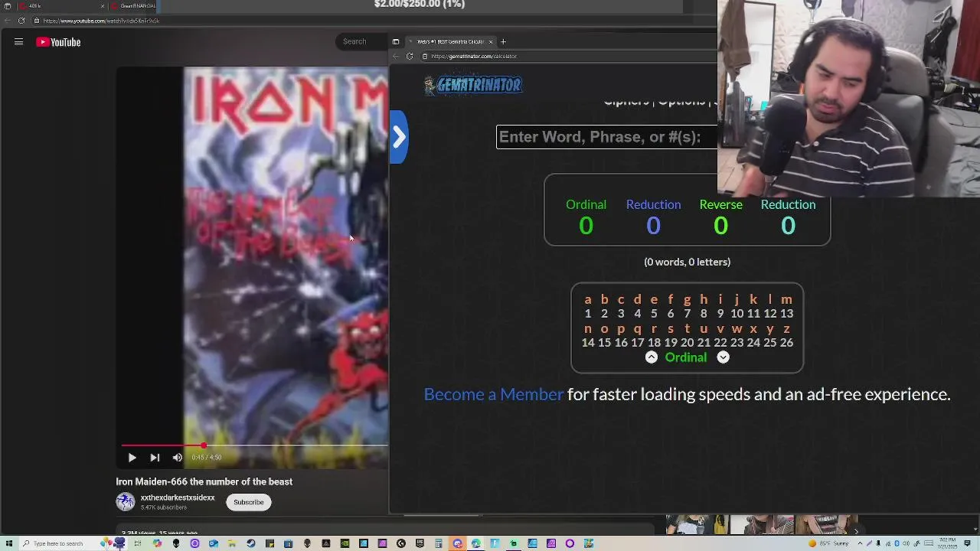The image size is (980, 551).
Task: Focus the Enter Word, Phrase, or #(s) field
Action: coord(606,137)
